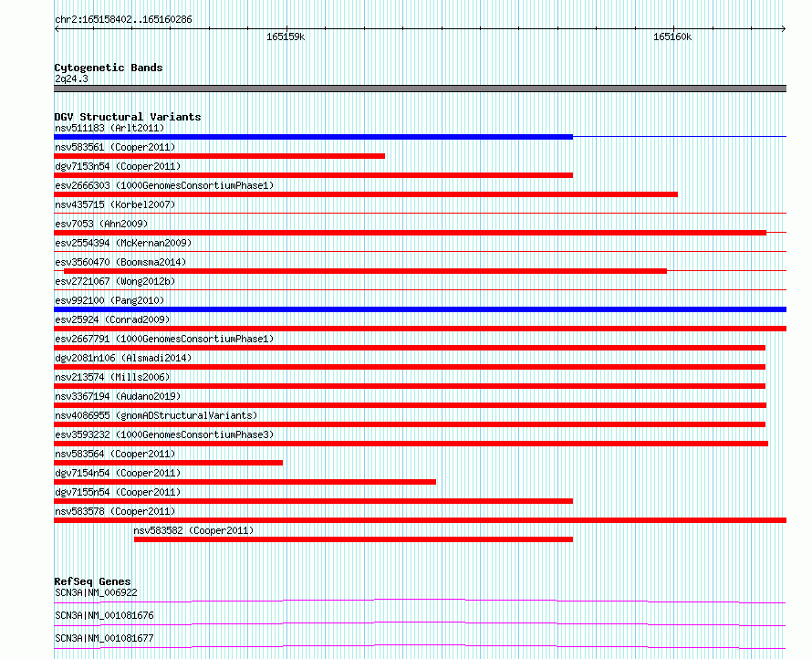812x659 pixels.
Task: Click the nsv583564 (Cooper2011) label
Action: pos(115,454)
